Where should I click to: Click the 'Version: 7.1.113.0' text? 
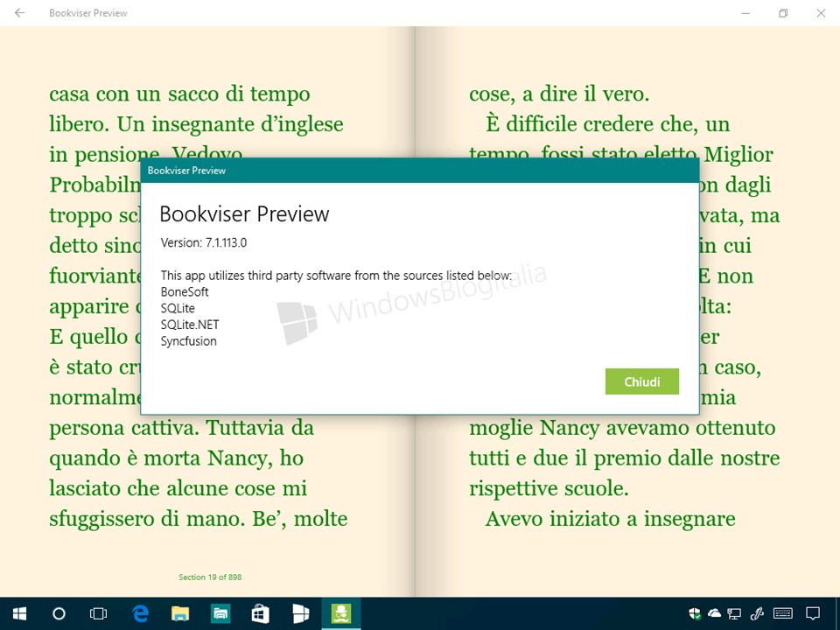204,242
